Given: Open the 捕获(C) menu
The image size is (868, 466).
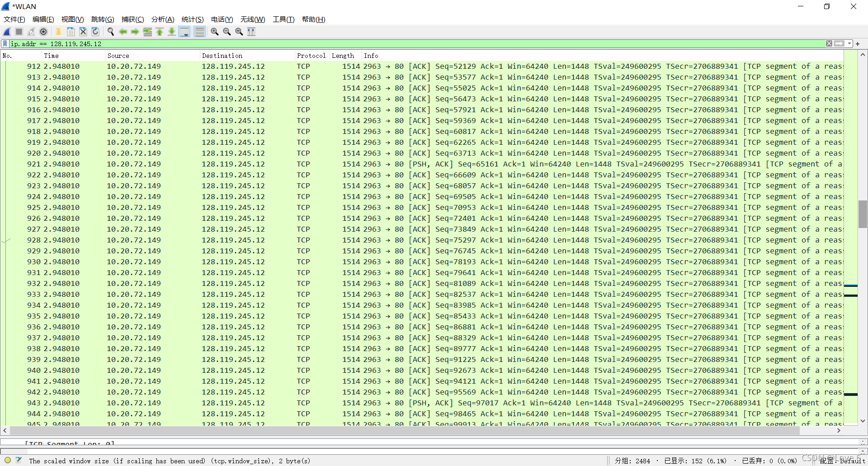Looking at the screenshot, I should pyautogui.click(x=132, y=19).
